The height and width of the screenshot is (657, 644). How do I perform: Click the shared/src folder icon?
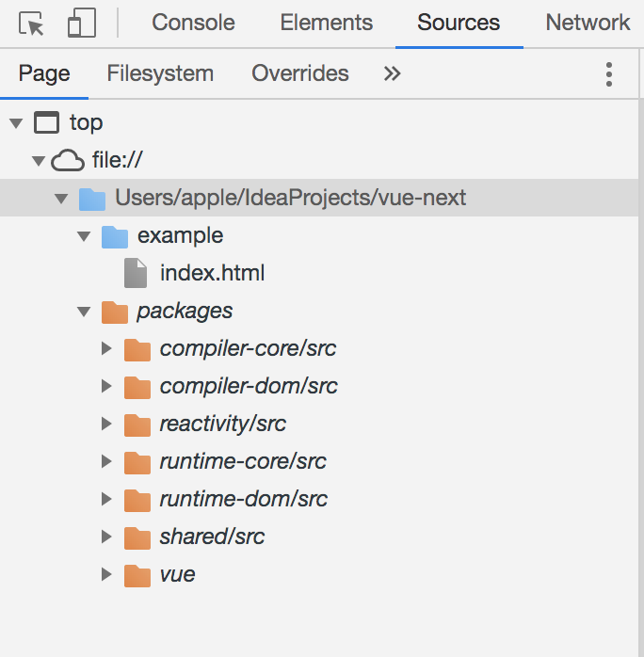pyautogui.click(x=137, y=538)
